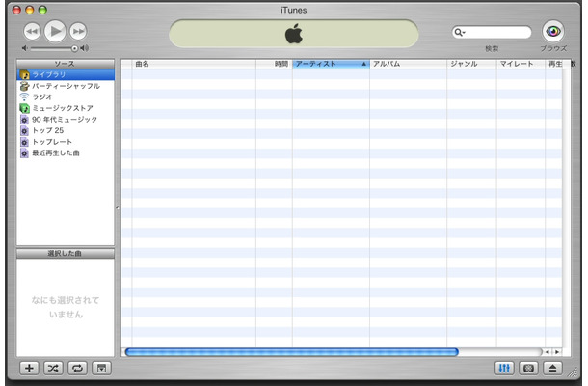Click the ミュージックストア green icon
Image resolution: width=588 pixels, height=386 pixels.
tap(24, 108)
